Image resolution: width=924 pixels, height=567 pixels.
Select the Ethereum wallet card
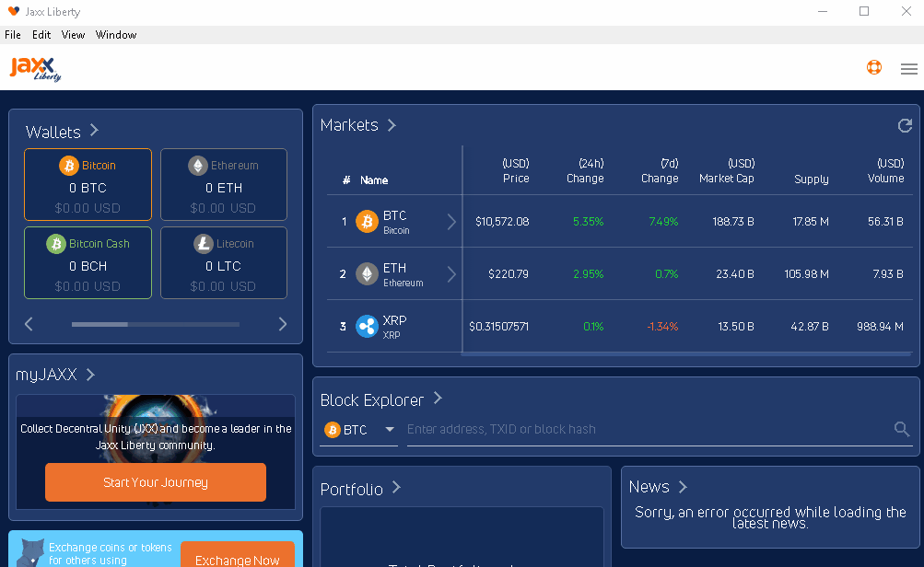point(223,184)
